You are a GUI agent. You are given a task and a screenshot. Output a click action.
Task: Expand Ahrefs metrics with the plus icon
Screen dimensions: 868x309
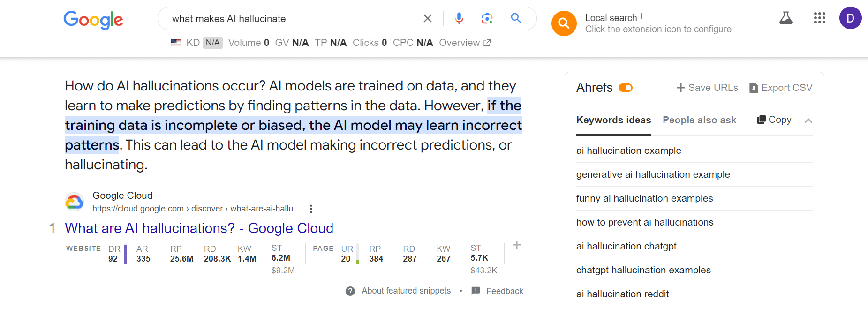pyautogui.click(x=517, y=245)
